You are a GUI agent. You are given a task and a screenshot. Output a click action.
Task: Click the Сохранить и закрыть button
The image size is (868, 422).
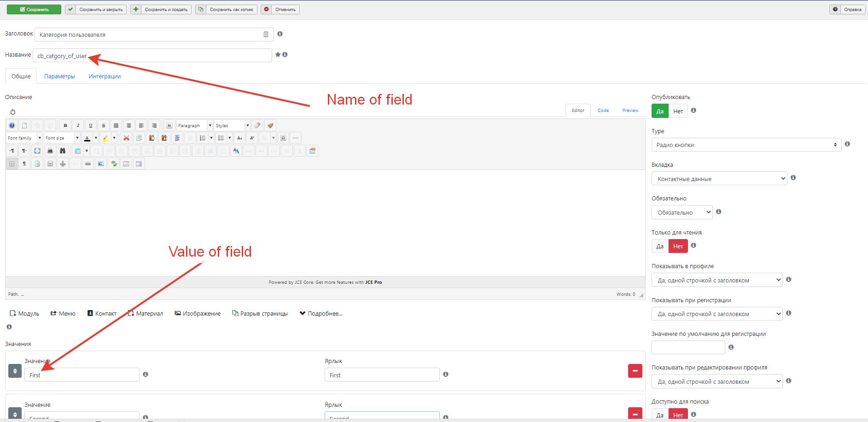point(96,9)
